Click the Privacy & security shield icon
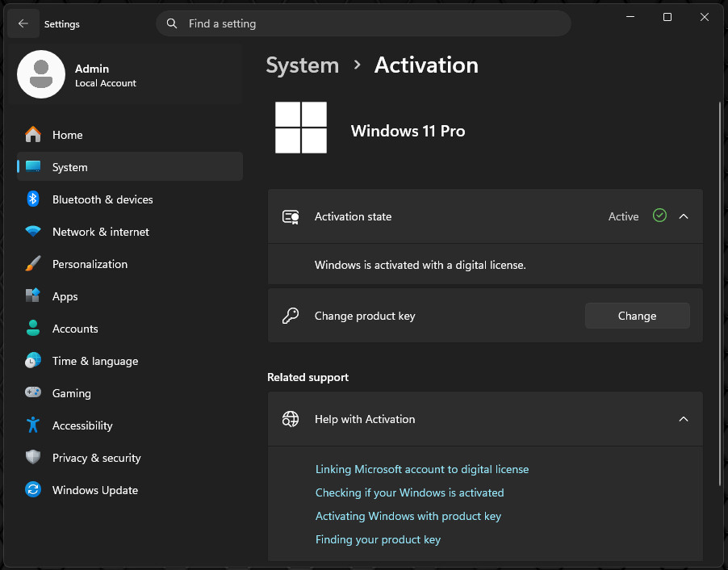This screenshot has height=570, width=728. pos(33,458)
